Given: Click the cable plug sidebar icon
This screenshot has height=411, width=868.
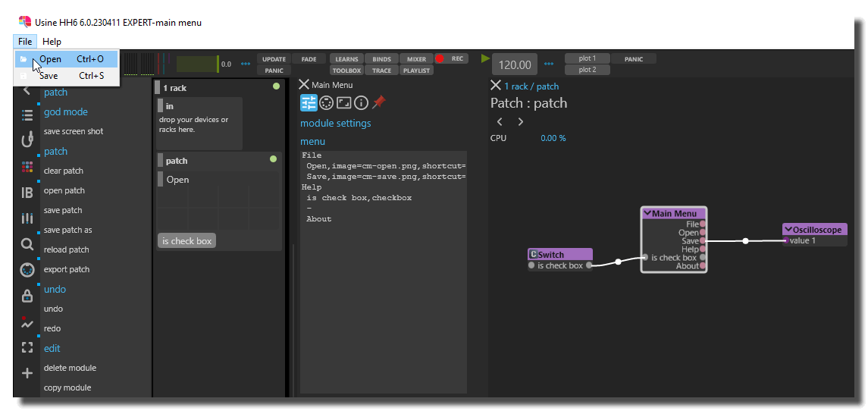Looking at the screenshot, I should pos(27,140).
